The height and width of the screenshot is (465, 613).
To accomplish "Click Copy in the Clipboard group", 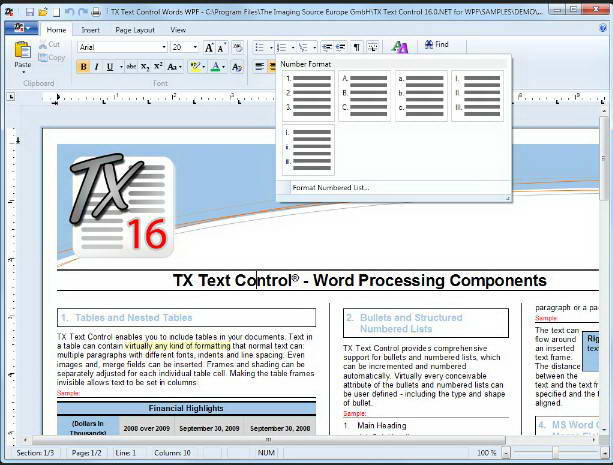I will [52, 57].
